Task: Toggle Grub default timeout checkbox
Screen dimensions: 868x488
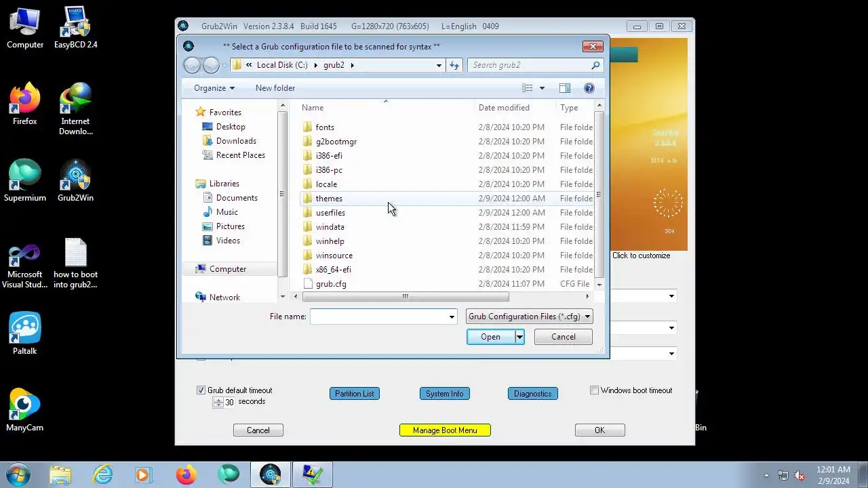Action: (201, 390)
